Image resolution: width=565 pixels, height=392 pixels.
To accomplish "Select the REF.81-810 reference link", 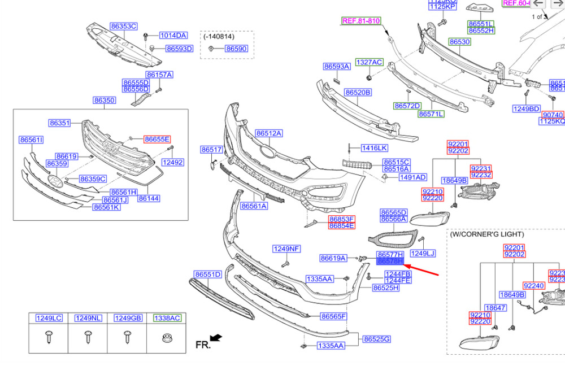I will click(361, 21).
